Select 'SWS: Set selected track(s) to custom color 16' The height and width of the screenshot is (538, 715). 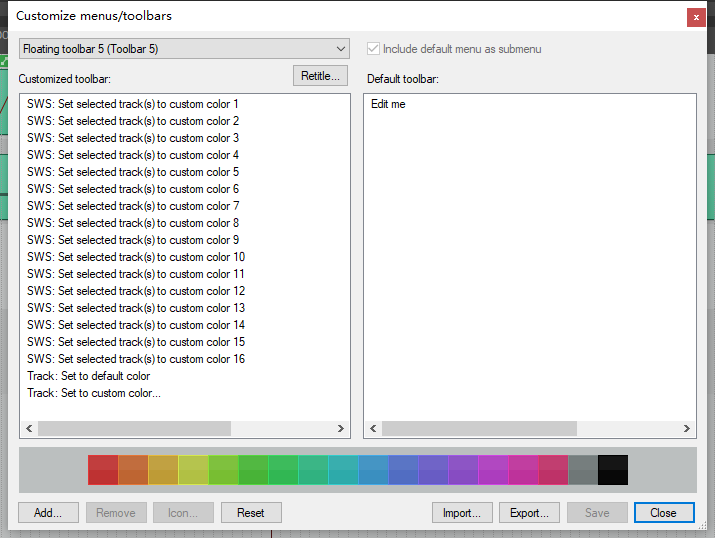136,359
